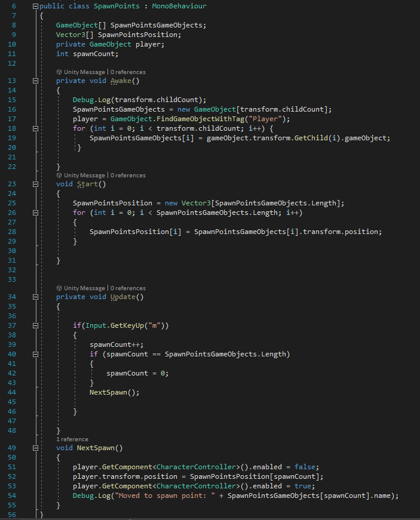Screen dimensions: 420x520
Task: Collapse the spawnCount if block at line 40
Action: tap(35, 354)
